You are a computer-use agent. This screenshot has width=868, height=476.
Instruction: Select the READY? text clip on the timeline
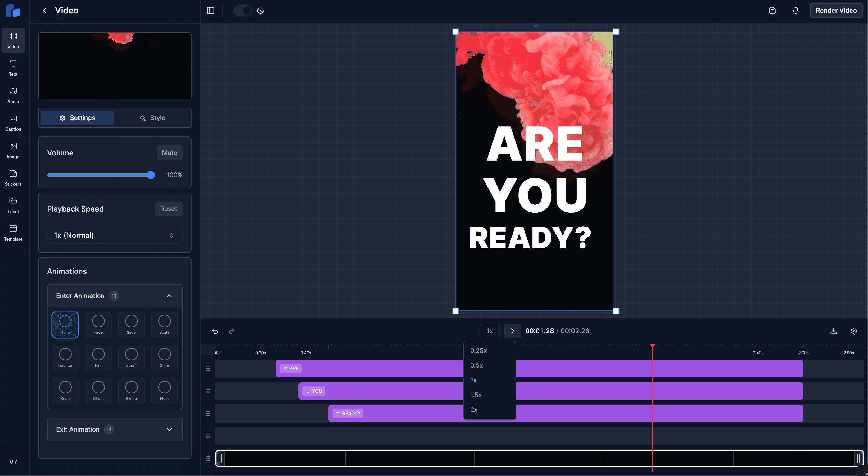pyautogui.click(x=347, y=413)
